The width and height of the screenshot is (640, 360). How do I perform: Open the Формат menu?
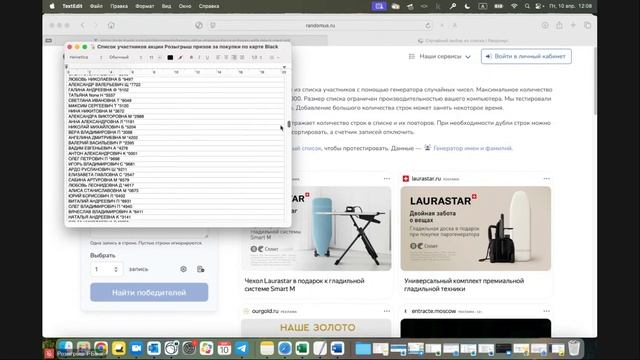pyautogui.click(x=145, y=6)
